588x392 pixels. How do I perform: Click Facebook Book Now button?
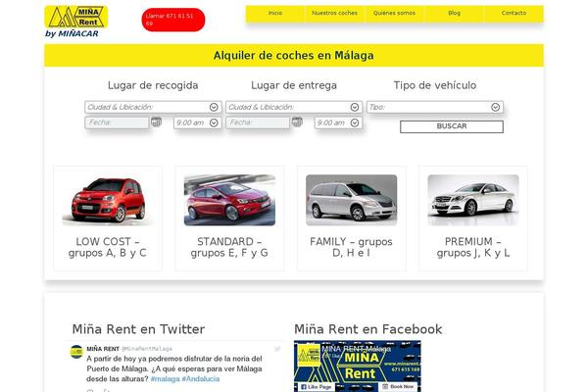pos(398,387)
